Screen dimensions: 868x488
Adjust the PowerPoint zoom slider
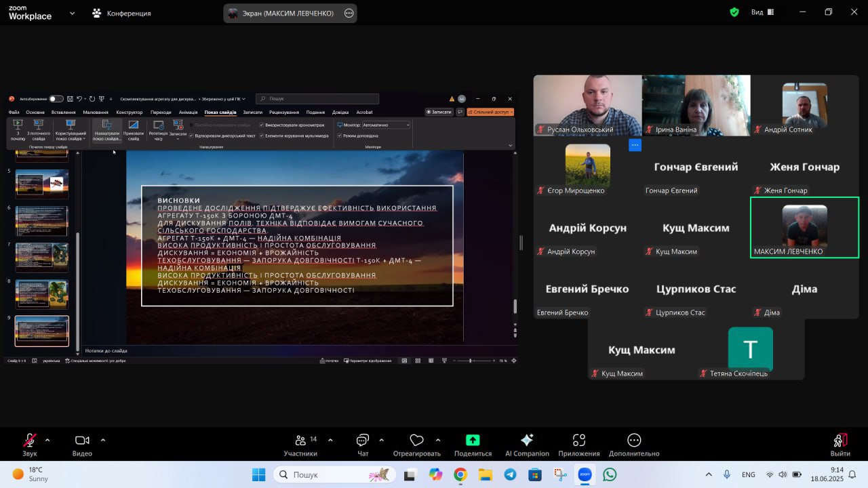(x=470, y=361)
